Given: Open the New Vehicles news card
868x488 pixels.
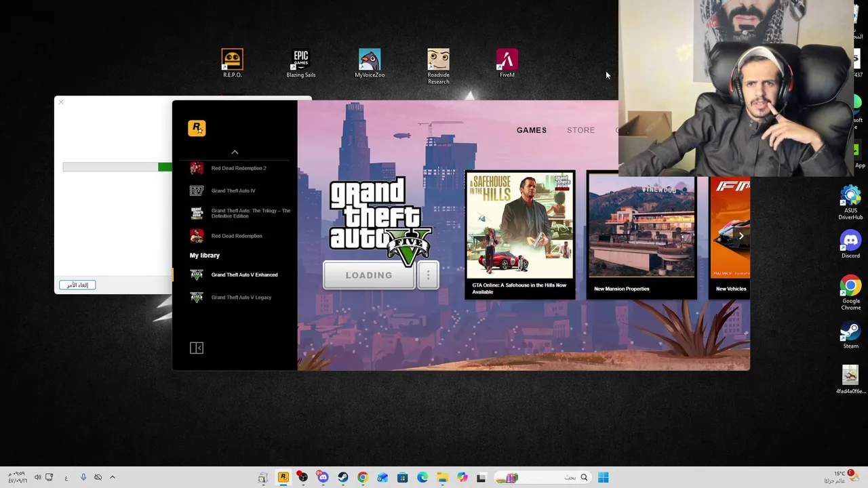Looking at the screenshot, I should point(730,237).
